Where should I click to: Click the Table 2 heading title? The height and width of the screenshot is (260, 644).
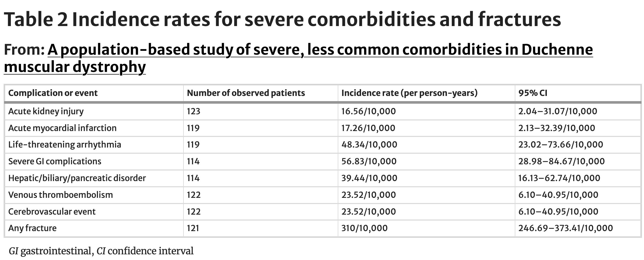coord(282,19)
